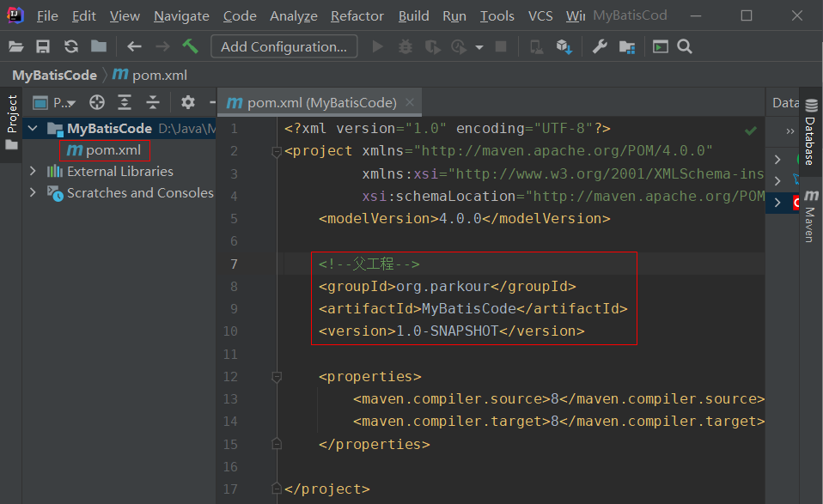Viewport: 823px width, 504px height.
Task: Click the Profiler run icon
Action: tap(459, 46)
